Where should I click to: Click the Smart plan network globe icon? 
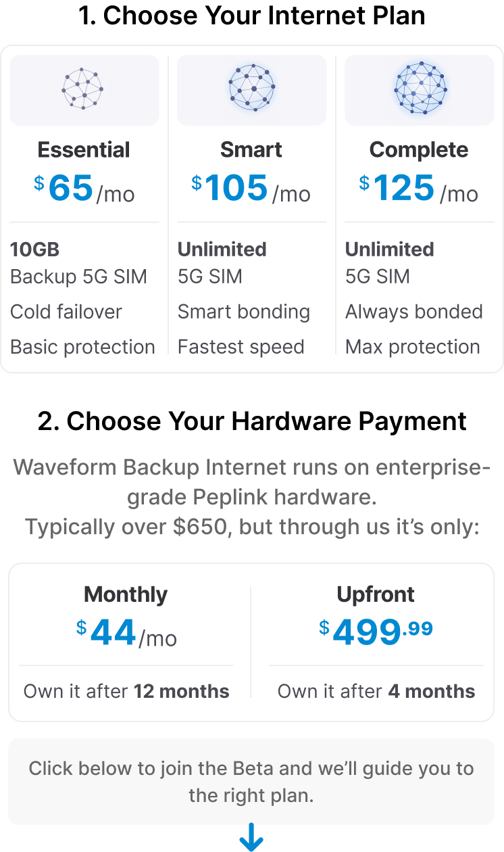[x=251, y=89]
